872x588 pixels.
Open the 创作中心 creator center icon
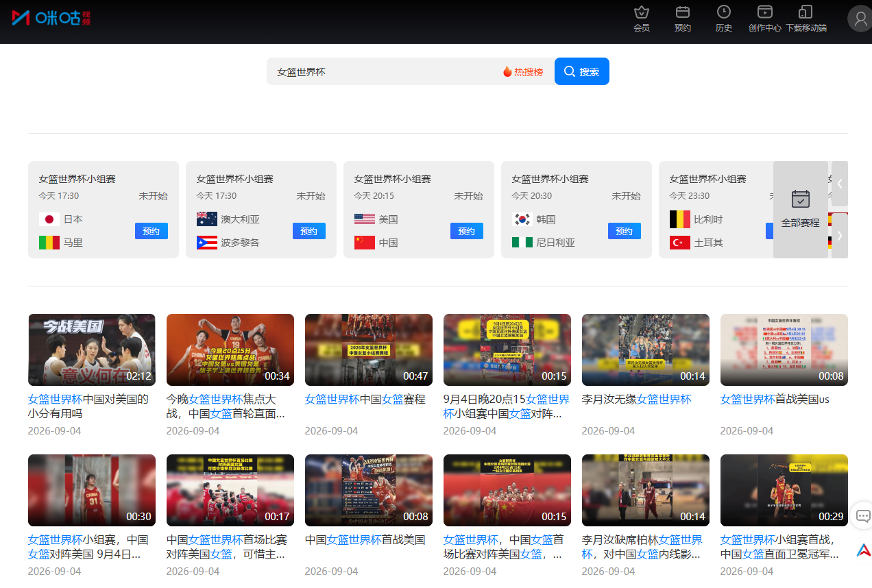click(765, 19)
